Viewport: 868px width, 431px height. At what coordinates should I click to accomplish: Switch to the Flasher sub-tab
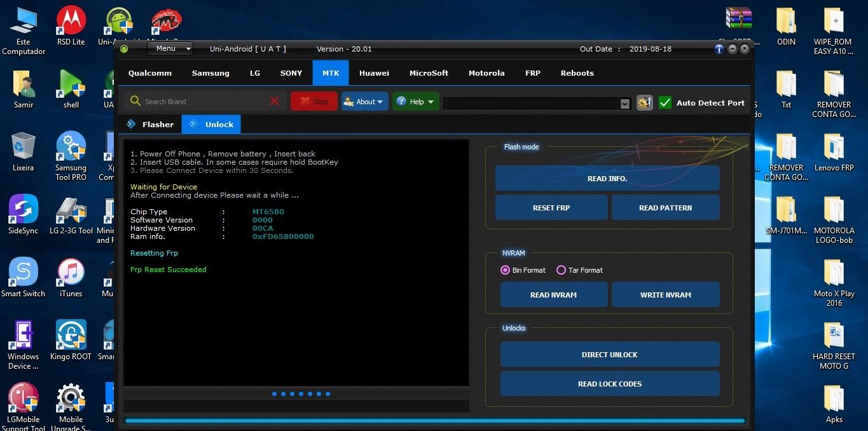(150, 125)
